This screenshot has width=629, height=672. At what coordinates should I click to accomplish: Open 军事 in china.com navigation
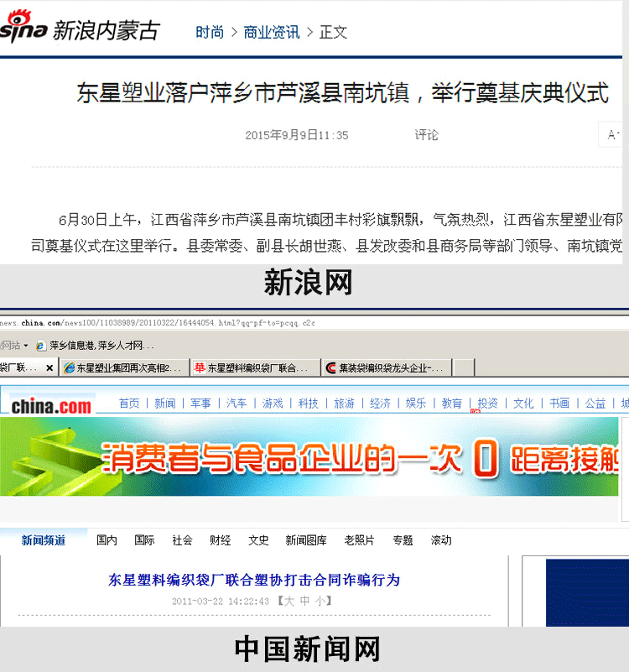201,404
